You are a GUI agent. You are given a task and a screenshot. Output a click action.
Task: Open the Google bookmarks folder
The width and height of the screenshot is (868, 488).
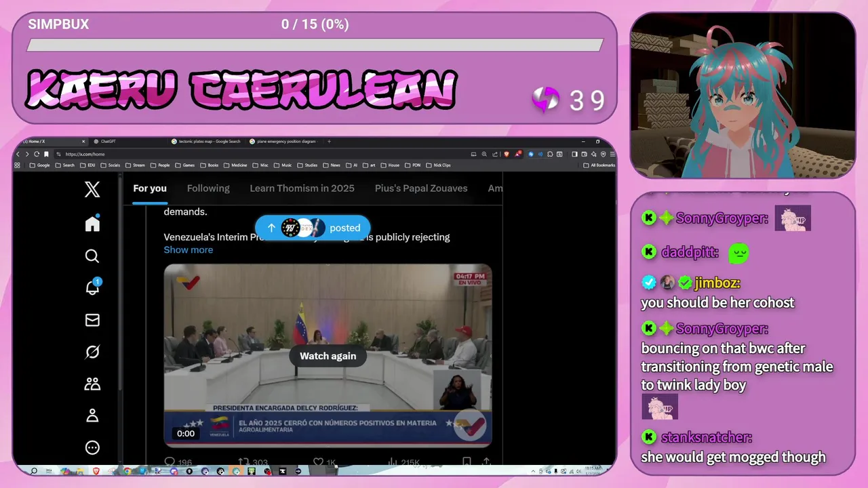(x=40, y=165)
